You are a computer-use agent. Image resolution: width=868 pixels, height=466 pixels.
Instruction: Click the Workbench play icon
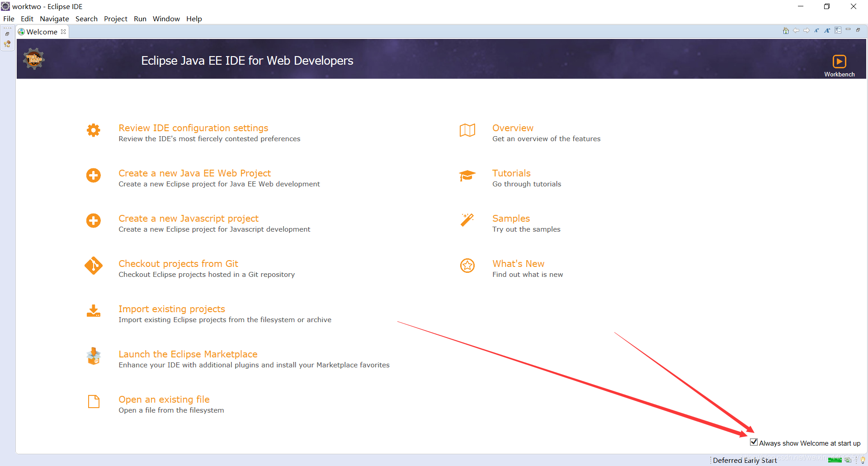pos(839,62)
